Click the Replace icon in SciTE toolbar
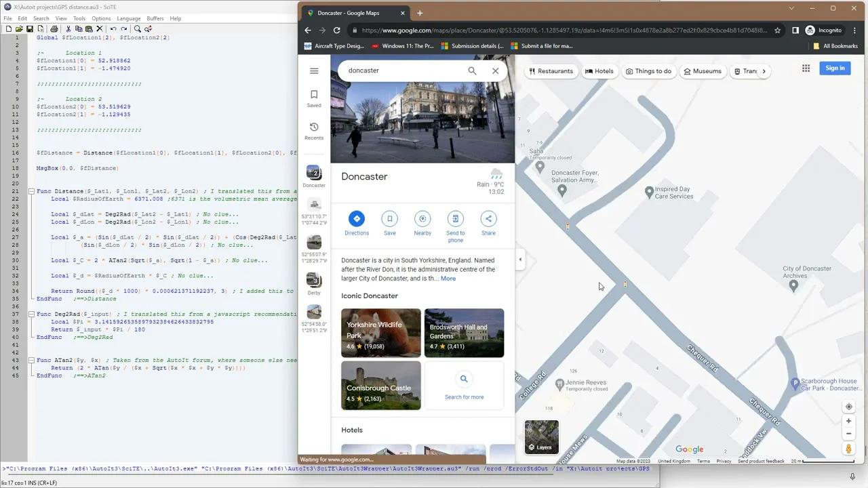Screen dimensions: 868x488 click(x=148, y=29)
